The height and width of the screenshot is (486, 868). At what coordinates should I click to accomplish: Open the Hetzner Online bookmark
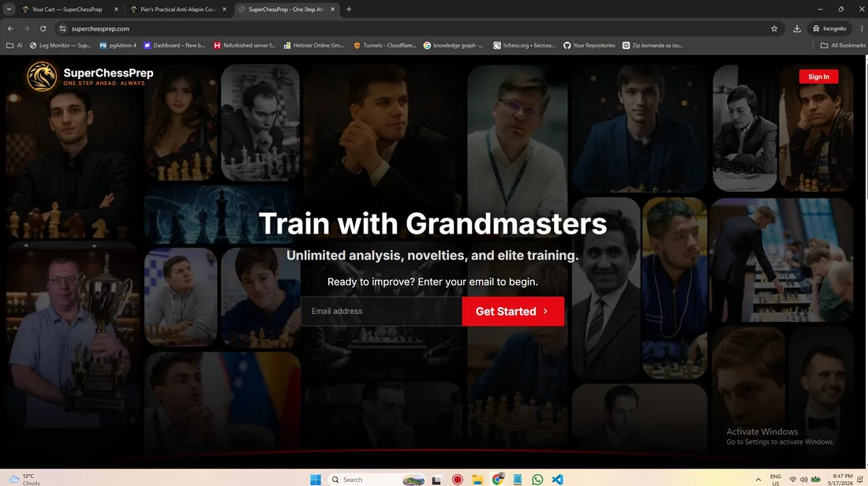[x=313, y=46]
